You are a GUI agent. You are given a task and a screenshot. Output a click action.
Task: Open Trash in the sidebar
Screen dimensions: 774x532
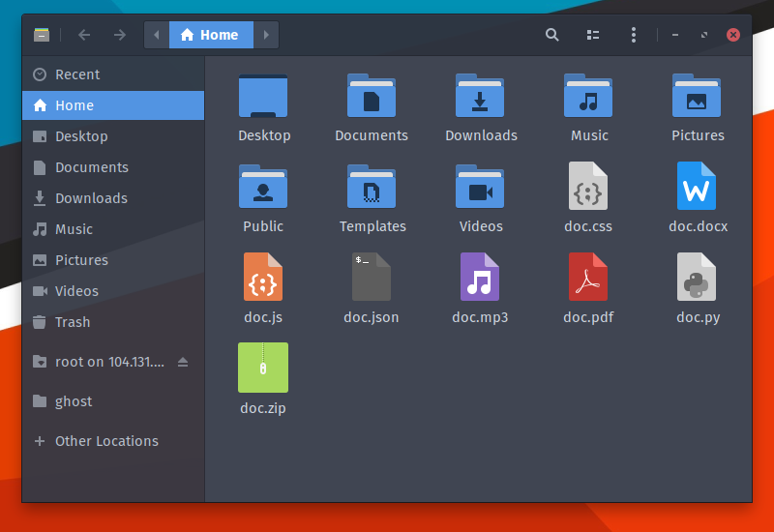(x=113, y=322)
